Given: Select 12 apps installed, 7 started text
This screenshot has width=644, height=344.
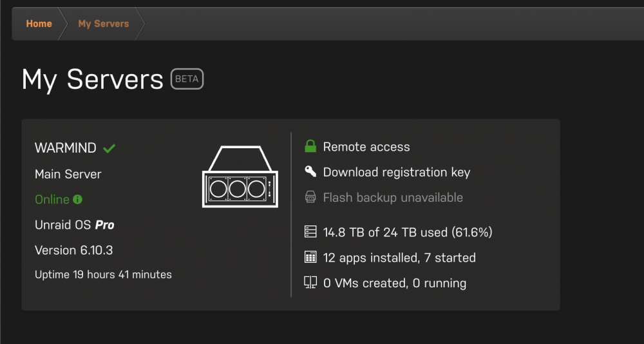Looking at the screenshot, I should pos(400,258).
